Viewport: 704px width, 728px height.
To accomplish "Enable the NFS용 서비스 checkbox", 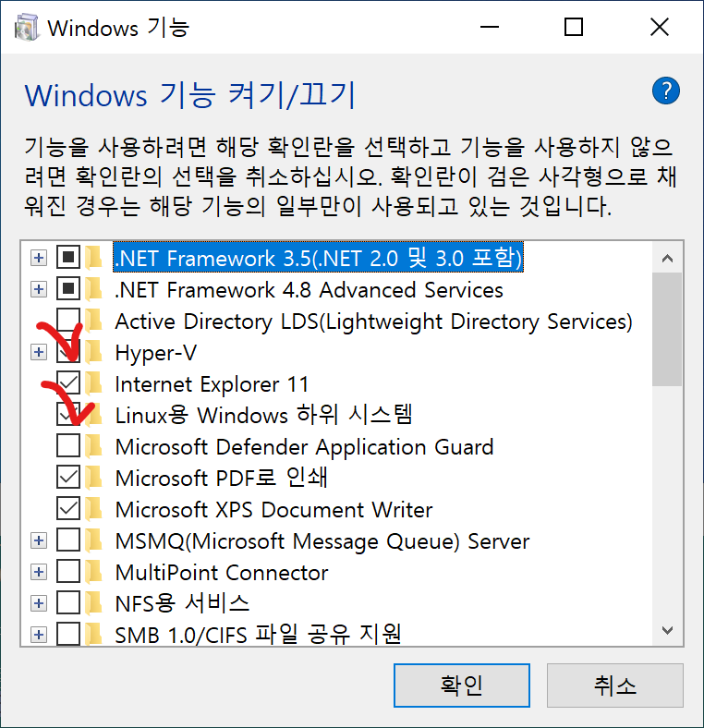I will pyautogui.click(x=68, y=602).
